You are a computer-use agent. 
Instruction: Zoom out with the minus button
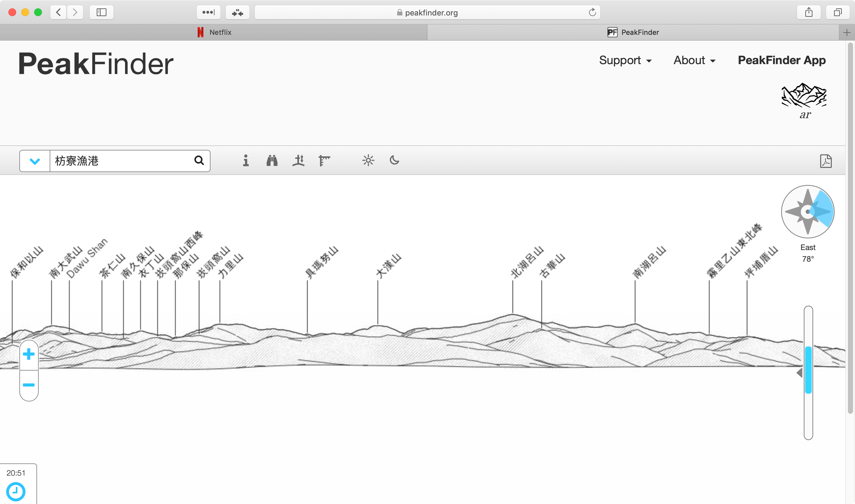point(29,385)
